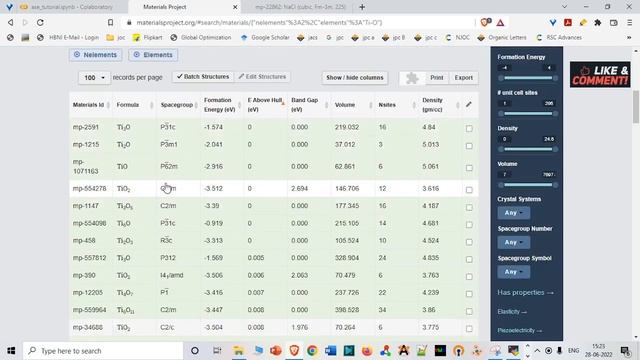Tick the checkbox for mp-458
The width and height of the screenshot is (640, 360).
click(469, 242)
